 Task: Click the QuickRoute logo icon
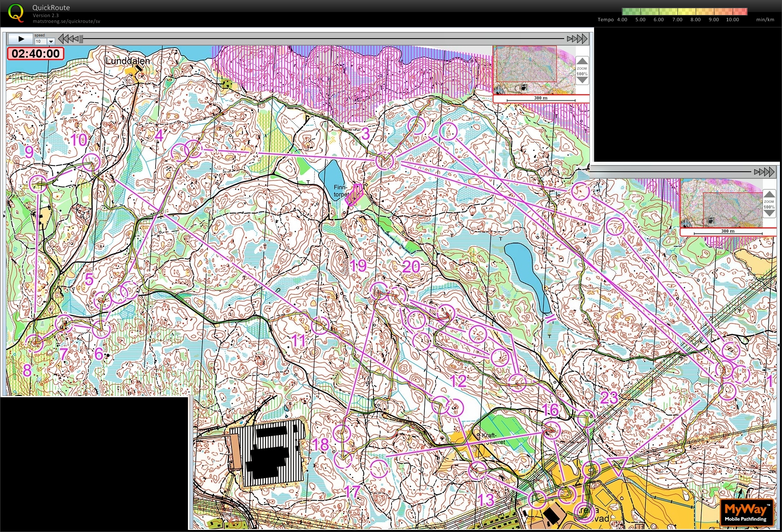(16, 12)
